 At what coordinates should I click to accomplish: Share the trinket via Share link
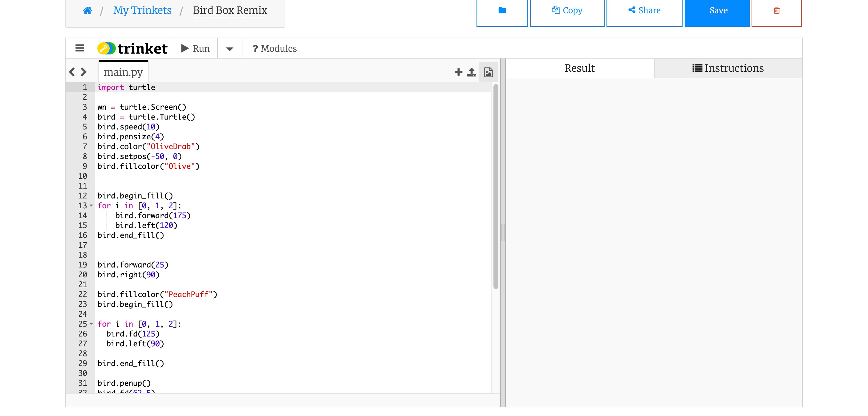coord(644,10)
